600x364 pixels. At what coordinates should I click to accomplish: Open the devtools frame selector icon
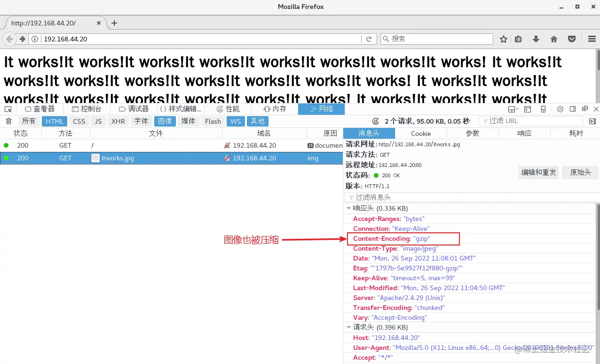pyautogui.click(x=513, y=109)
